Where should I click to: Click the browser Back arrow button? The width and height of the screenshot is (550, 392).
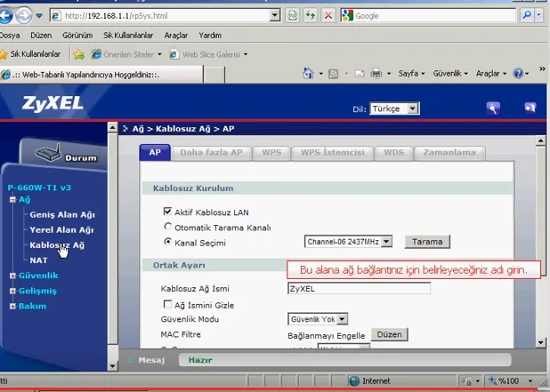[5, 15]
